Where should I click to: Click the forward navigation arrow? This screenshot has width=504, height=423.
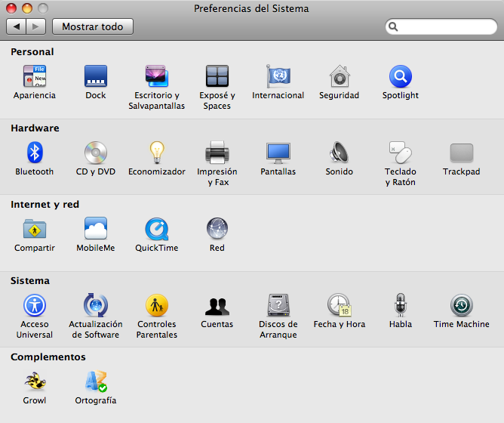coord(35,26)
